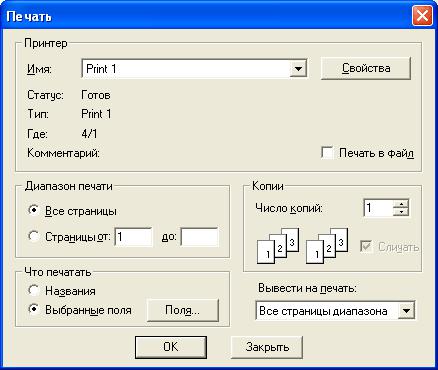The width and height of the screenshot is (438, 370).
Task: Click the Закрыть button
Action: click(267, 347)
